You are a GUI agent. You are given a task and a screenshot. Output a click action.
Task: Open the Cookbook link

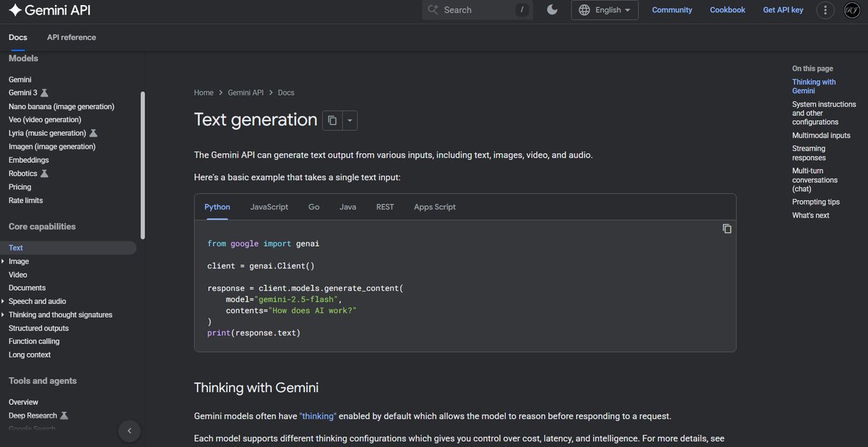(728, 10)
